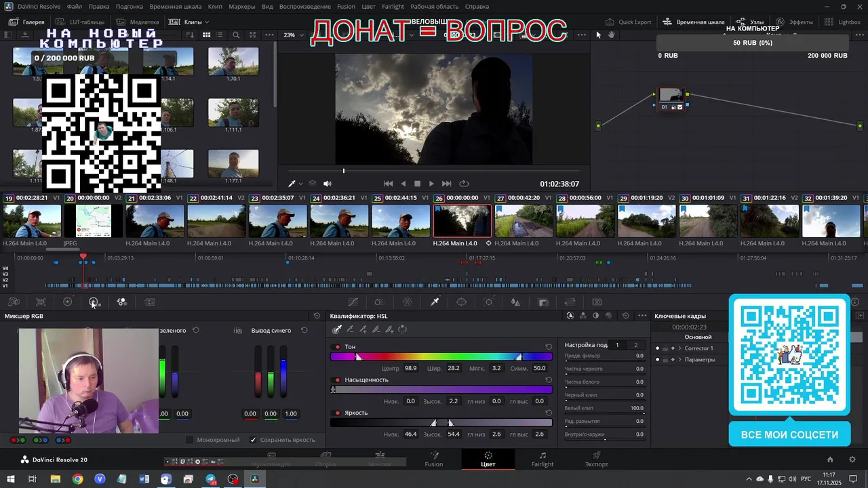Viewport: 868px width, 488px height.
Task: Play the viewer clip forward
Action: pyautogui.click(x=431, y=184)
